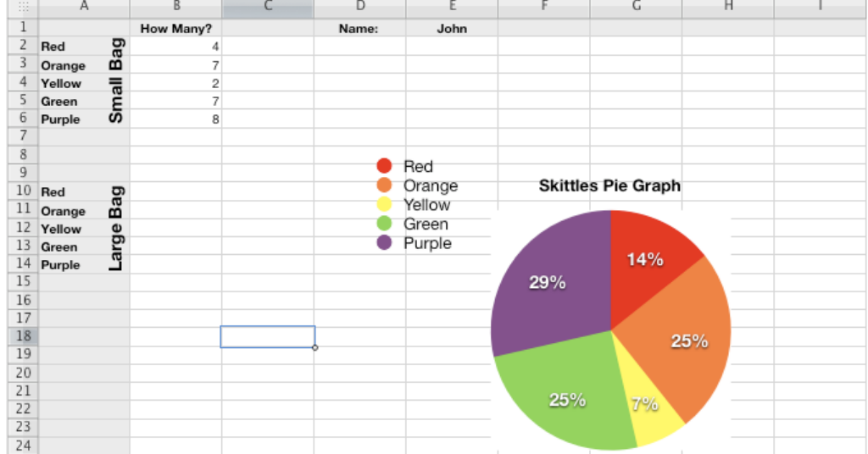Click the 'Large Bag' rotated label
The height and width of the screenshot is (454, 868).
coord(116,229)
